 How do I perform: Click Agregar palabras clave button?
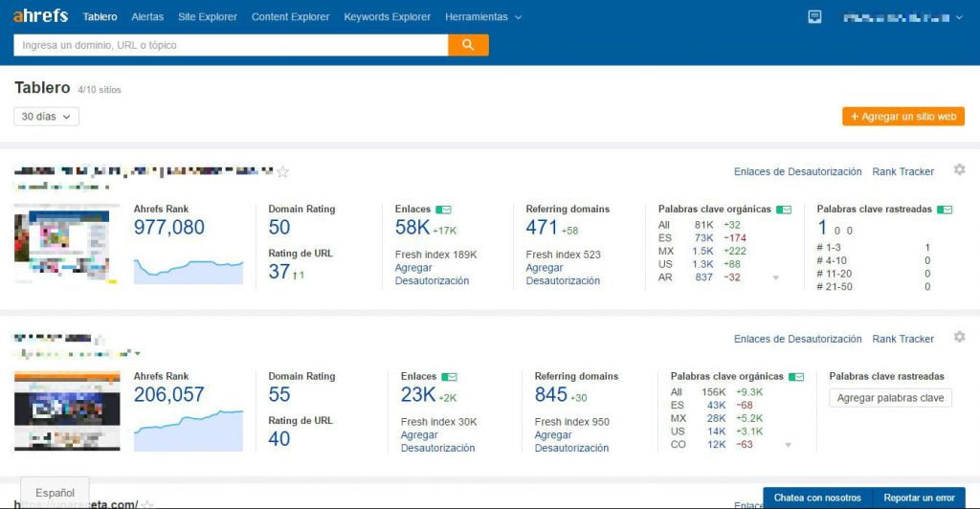(891, 398)
